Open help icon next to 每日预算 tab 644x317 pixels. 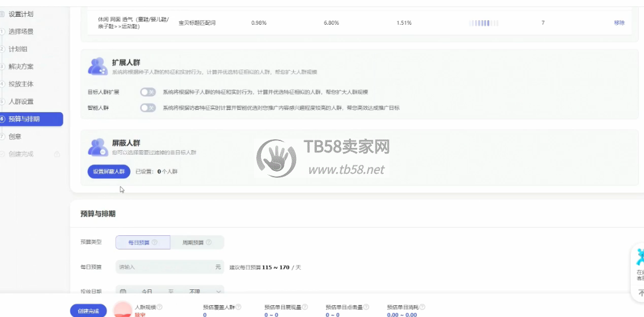[154, 242]
